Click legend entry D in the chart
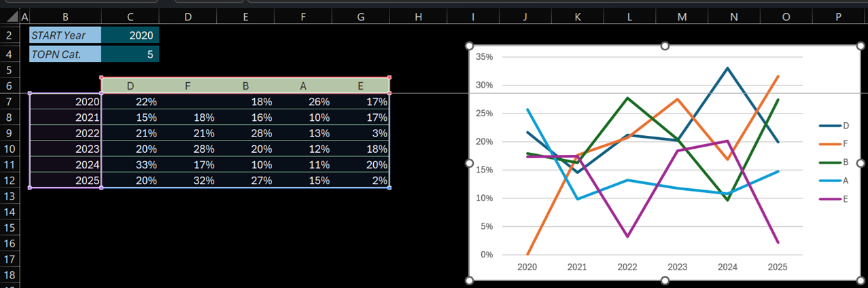The width and height of the screenshot is (868, 288). [x=834, y=126]
